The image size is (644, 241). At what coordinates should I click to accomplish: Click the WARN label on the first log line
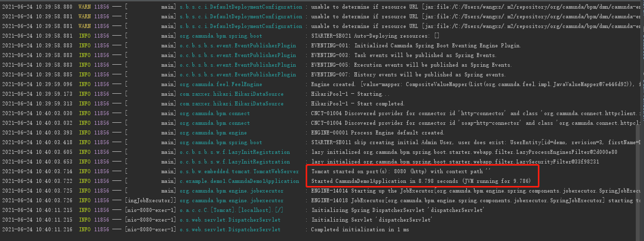coord(86,7)
